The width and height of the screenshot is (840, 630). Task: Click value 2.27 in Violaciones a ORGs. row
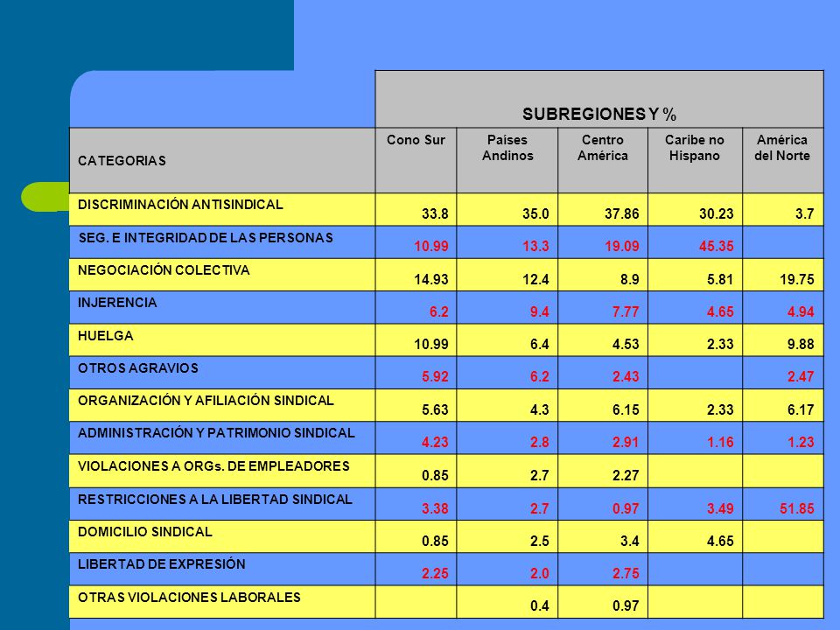pos(626,476)
